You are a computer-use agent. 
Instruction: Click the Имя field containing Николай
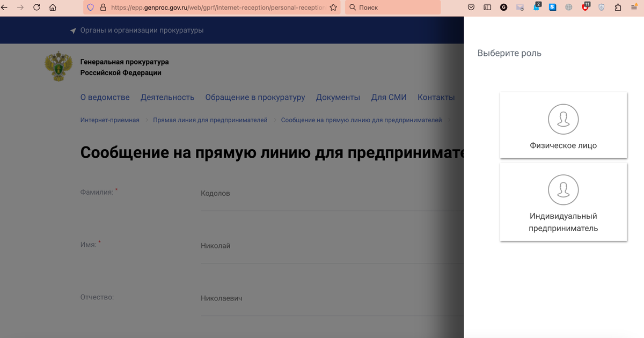point(332,247)
